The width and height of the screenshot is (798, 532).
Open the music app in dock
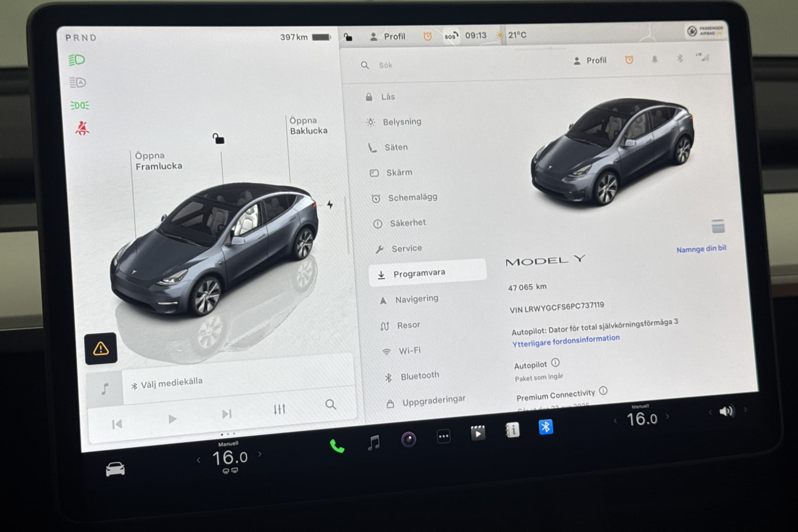point(374,443)
